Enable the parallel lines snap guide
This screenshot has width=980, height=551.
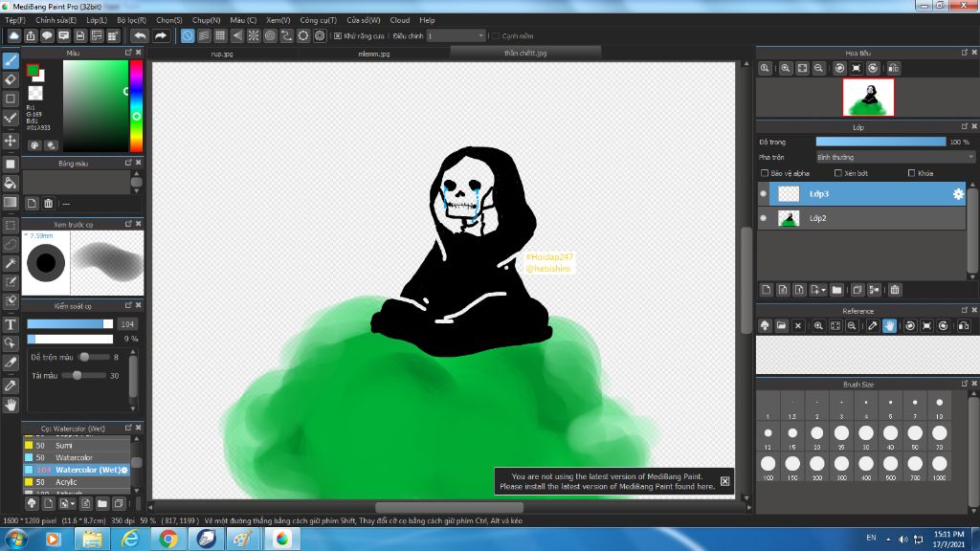pyautogui.click(x=204, y=35)
